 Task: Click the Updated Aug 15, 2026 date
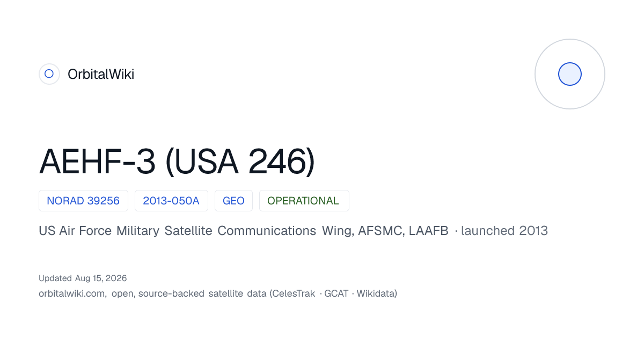(83, 278)
